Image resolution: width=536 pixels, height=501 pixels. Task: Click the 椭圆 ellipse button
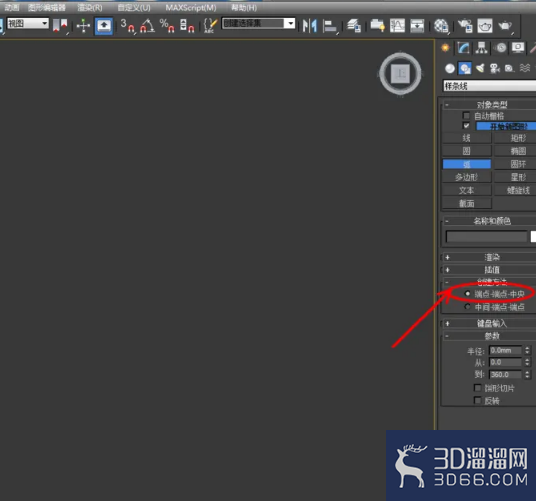tap(516, 151)
